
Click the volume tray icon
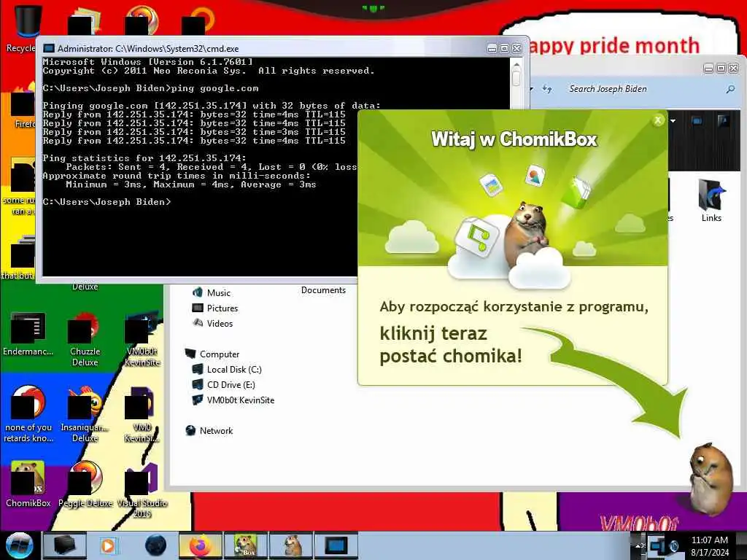pyautogui.click(x=675, y=546)
